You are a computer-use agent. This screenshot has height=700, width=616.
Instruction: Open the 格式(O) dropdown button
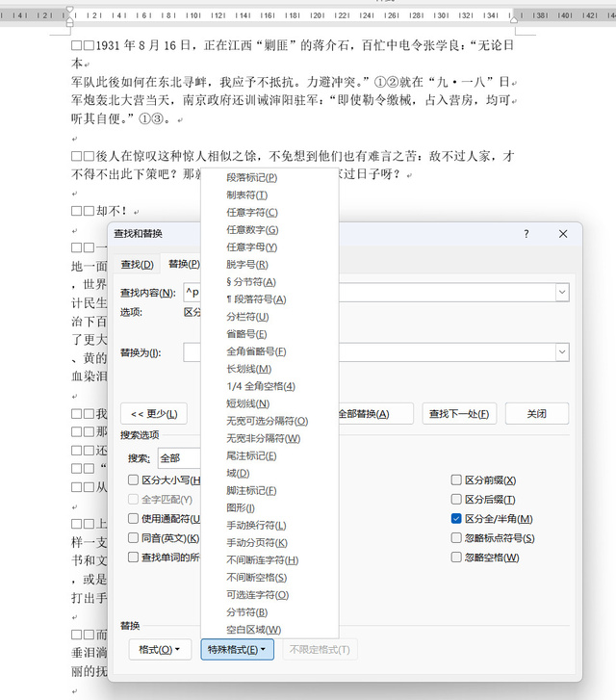pos(160,650)
